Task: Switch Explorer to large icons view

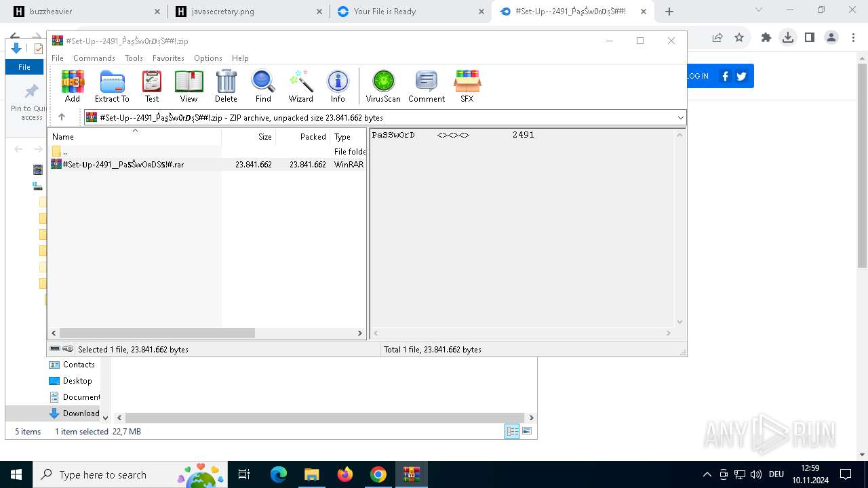Action: click(527, 432)
